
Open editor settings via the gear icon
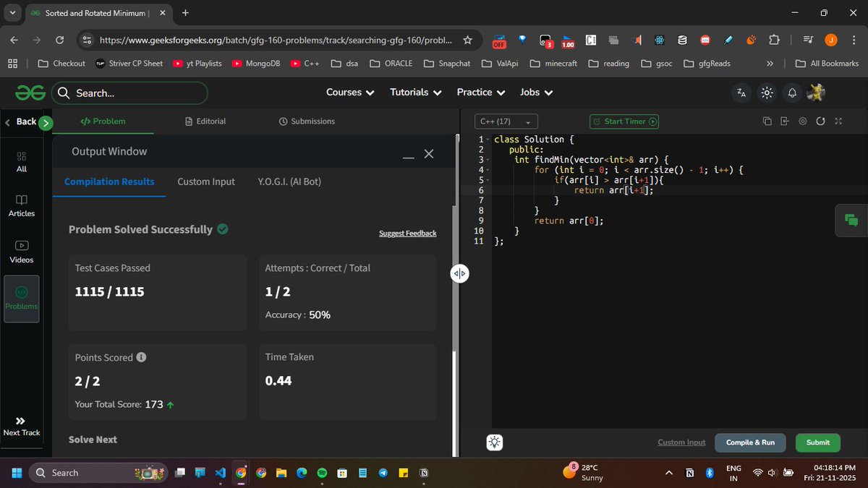(x=802, y=121)
